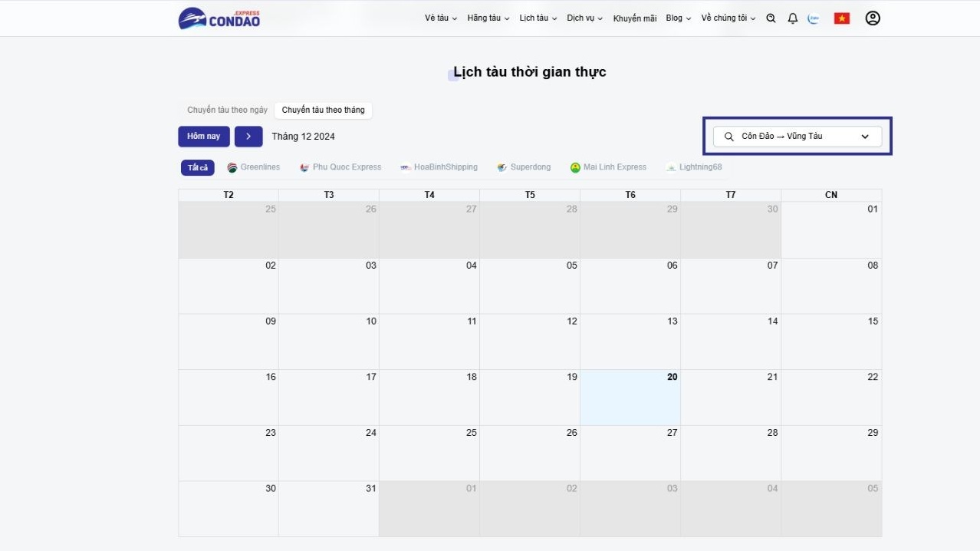Open the search magnifier icon in header
This screenshot has height=551, width=980.
tap(771, 18)
